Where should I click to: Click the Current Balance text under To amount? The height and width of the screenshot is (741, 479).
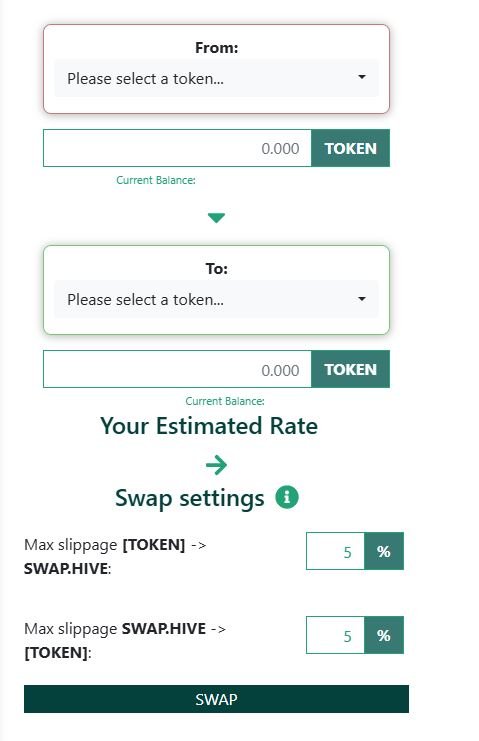point(225,401)
